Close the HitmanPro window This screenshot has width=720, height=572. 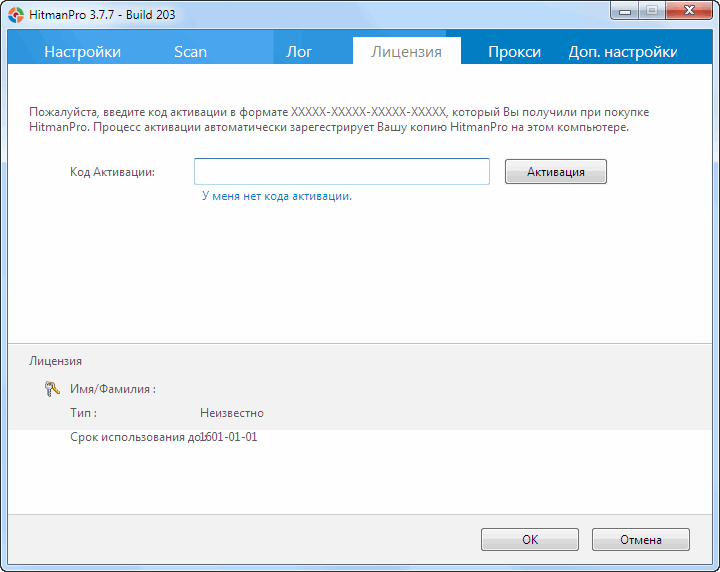tap(689, 11)
